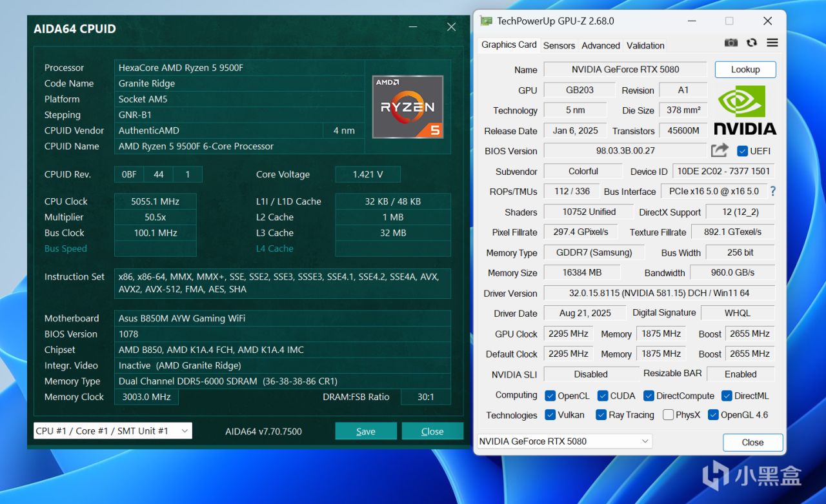This screenshot has width=826, height=504.
Task: Open the CPU #1 / Core #1 dropdown
Action: (112, 430)
